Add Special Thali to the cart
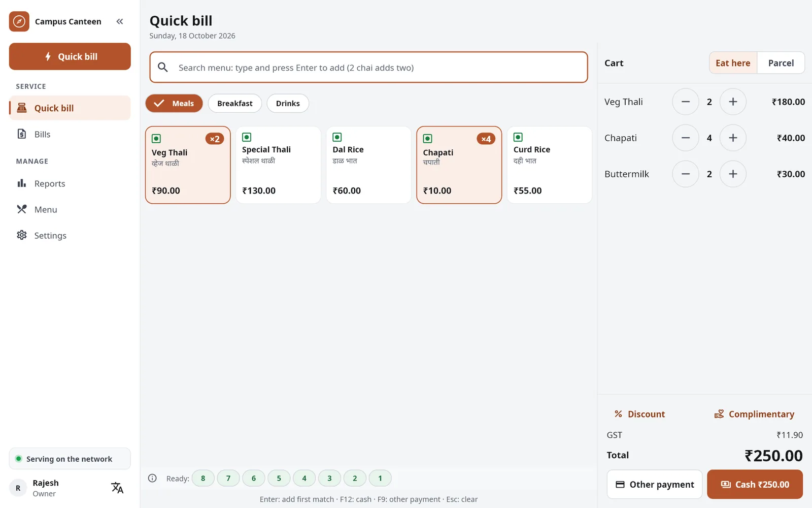 pyautogui.click(x=278, y=165)
